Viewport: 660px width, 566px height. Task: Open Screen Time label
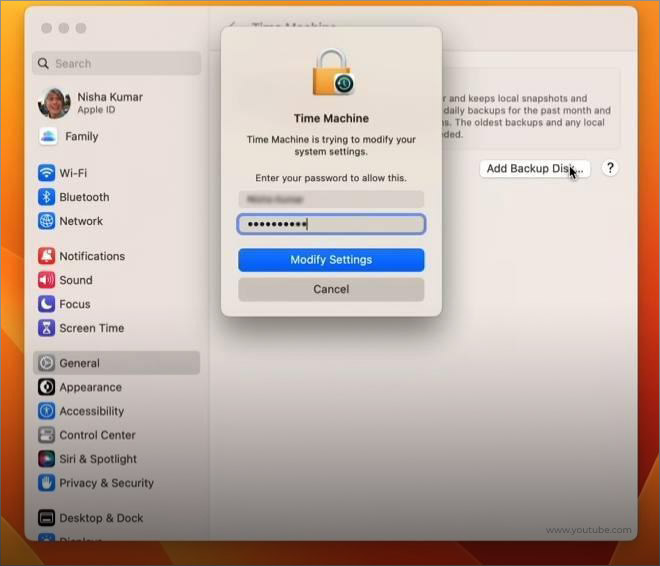(x=92, y=328)
